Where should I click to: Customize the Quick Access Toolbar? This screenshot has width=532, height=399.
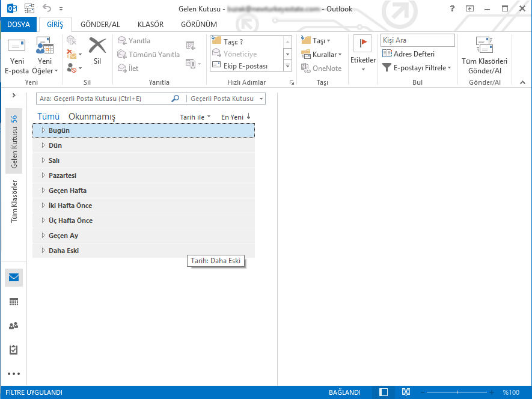(x=61, y=9)
